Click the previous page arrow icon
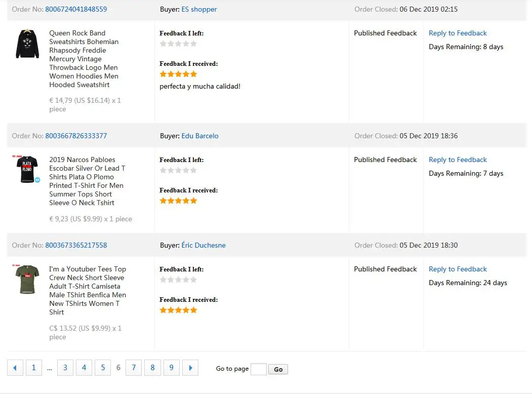This screenshot has height=394, width=532. coord(15,368)
